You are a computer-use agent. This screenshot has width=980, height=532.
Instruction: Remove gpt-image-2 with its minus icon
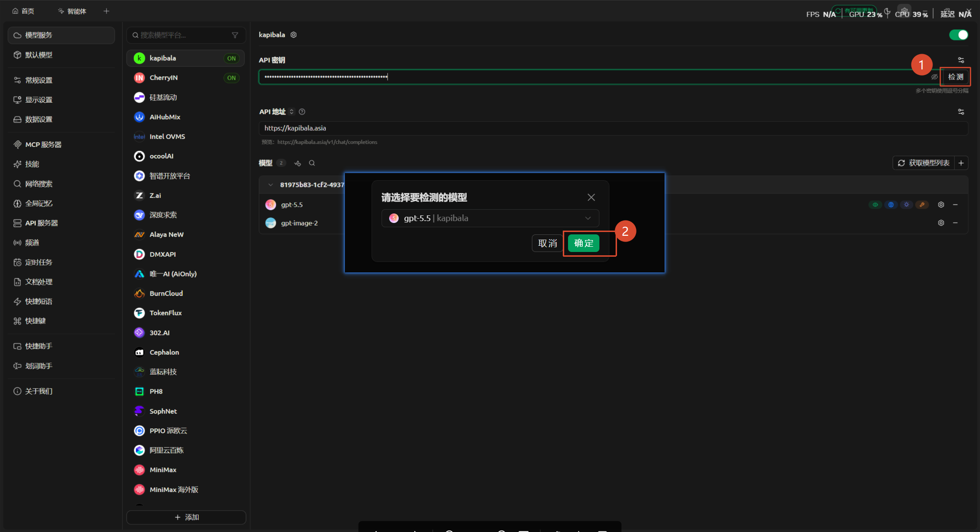click(955, 223)
